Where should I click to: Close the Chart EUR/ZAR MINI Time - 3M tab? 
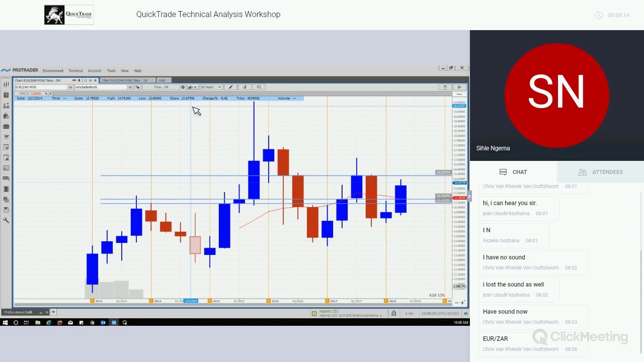[95, 80]
